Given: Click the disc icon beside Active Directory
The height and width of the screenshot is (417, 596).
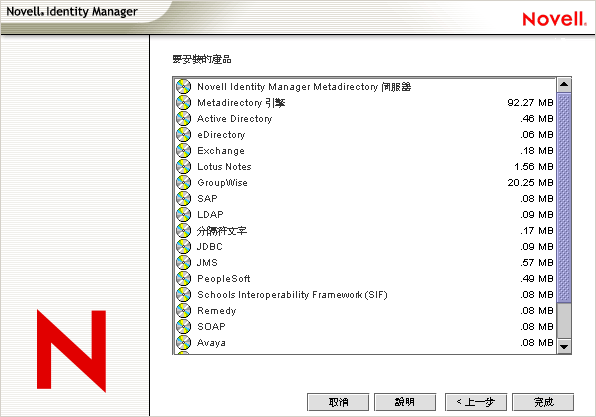Looking at the screenshot, I should [183, 119].
